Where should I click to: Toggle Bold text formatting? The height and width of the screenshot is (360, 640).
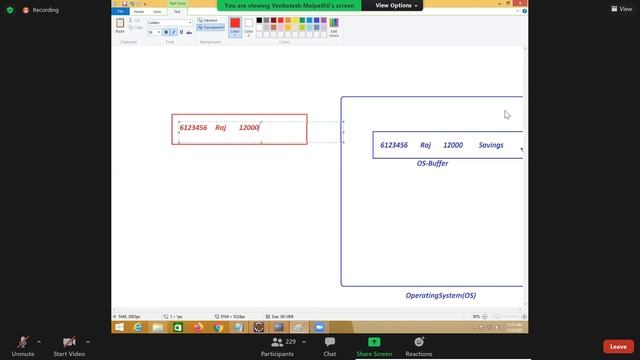tap(166, 32)
